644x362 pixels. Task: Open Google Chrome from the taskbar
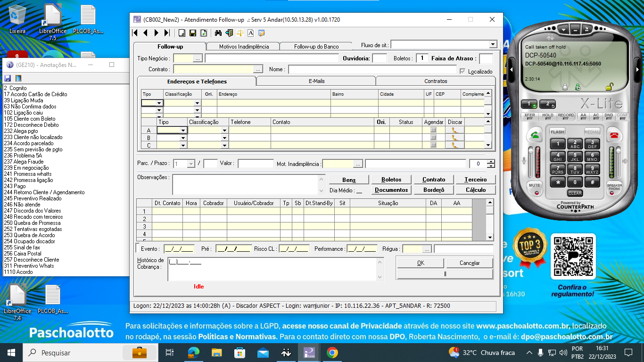(332, 353)
